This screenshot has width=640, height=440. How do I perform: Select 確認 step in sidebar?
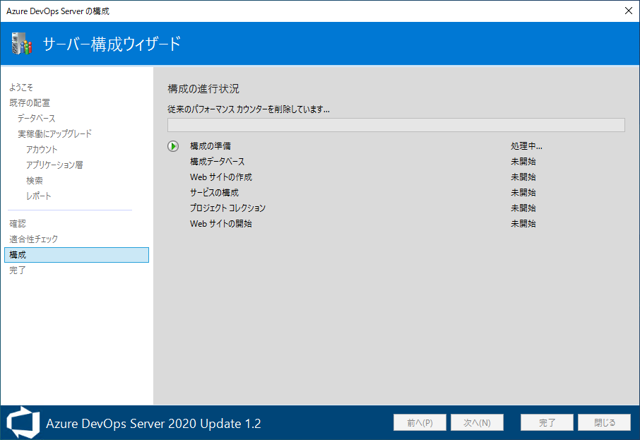(x=18, y=224)
